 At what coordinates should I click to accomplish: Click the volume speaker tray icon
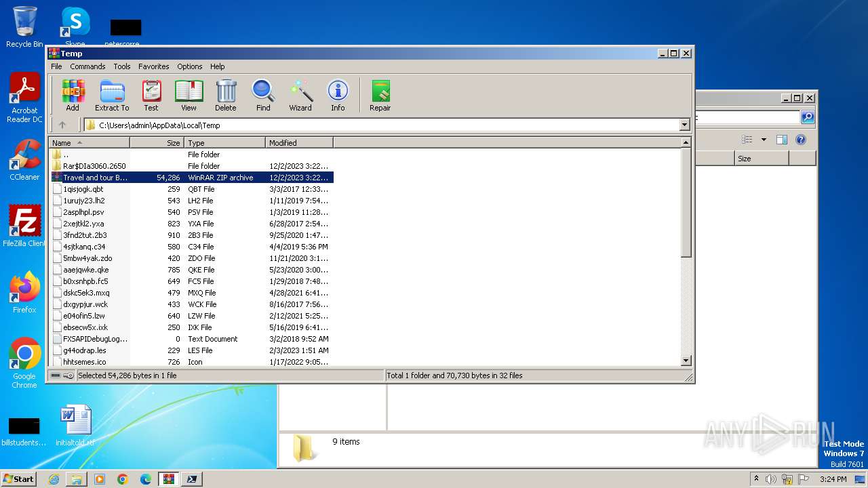[x=771, y=479]
